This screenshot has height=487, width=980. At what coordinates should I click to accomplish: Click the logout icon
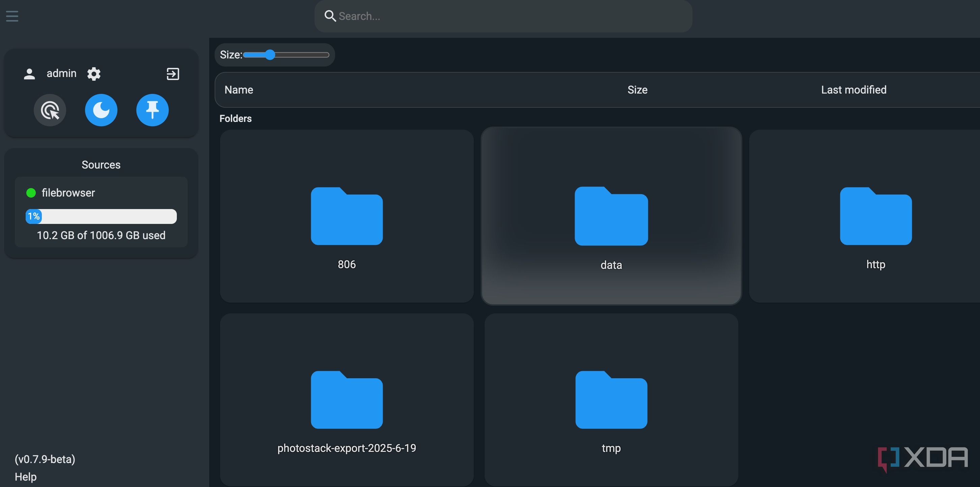[x=173, y=74]
